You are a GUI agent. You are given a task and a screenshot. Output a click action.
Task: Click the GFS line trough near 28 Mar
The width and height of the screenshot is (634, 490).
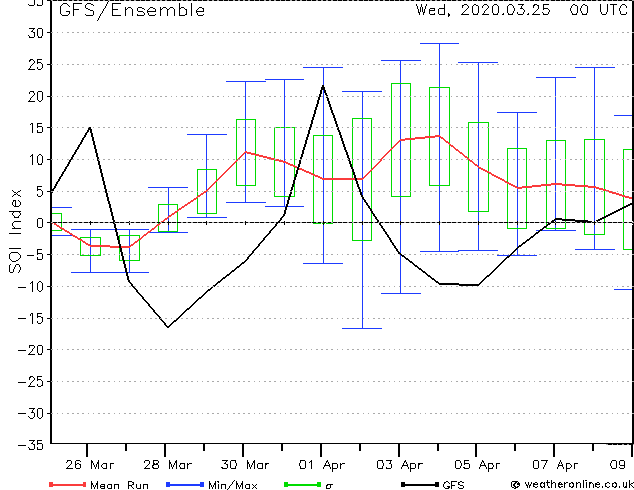[x=168, y=327]
